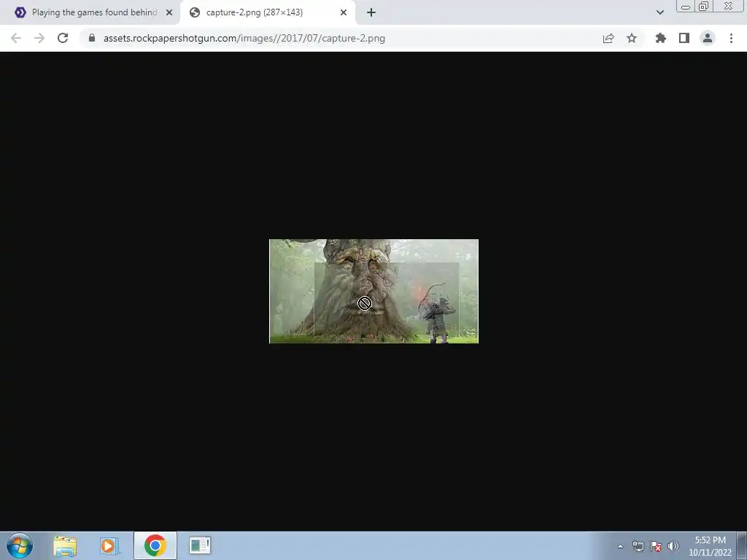Open the clock showing 5:52 PM
Screen dimensions: 747x560
[710, 546]
